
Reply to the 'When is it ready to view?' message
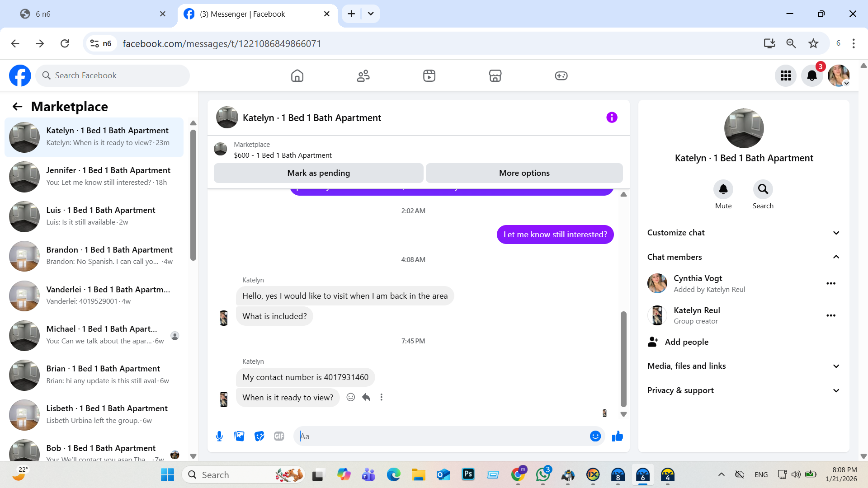point(366,397)
